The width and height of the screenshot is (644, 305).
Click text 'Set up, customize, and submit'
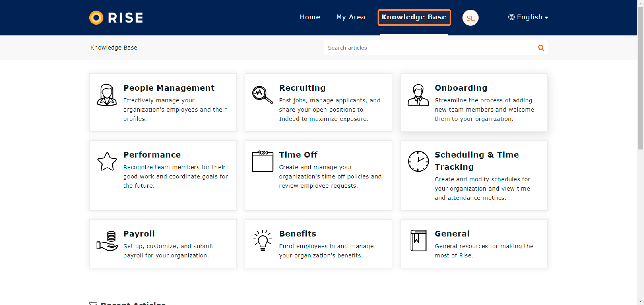tap(168, 246)
